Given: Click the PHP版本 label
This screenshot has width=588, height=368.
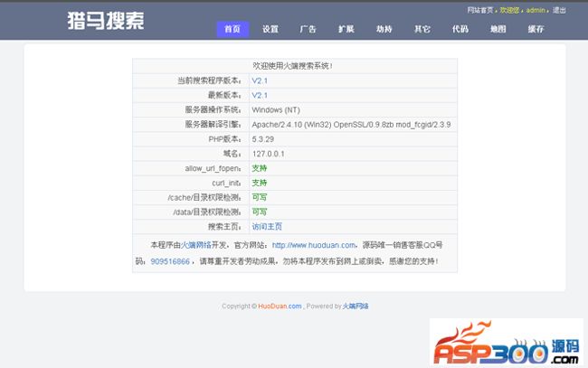Looking at the screenshot, I should click(225, 139).
